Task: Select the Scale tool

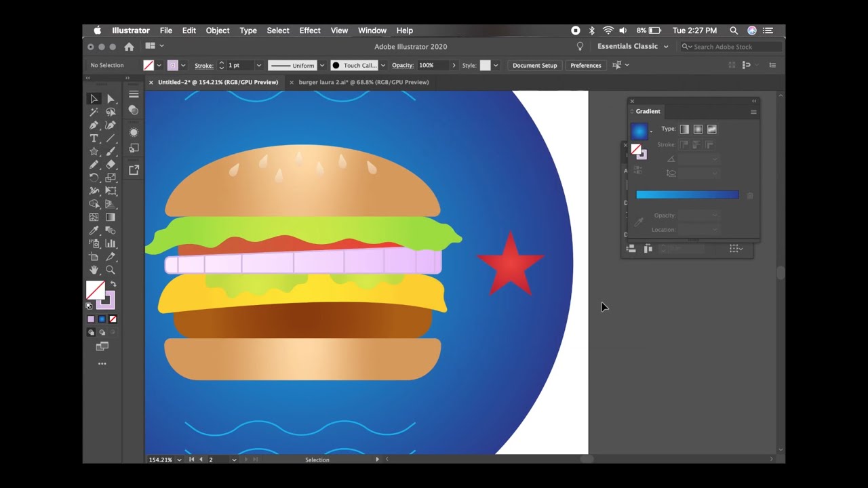Action: [x=111, y=178]
